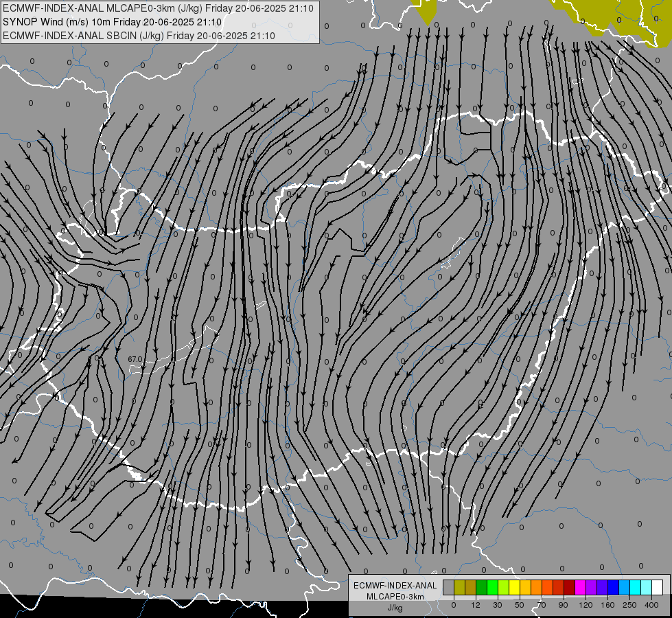Viewport: 672px width, 618px height.
Task: Click the J/kg unit label in legend
Action: (x=395, y=608)
